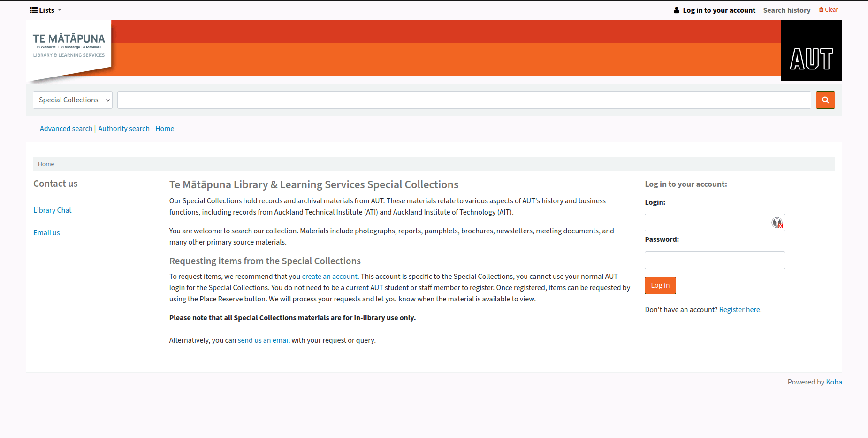Open the Lists dropdown menu
The image size is (868, 438).
click(x=46, y=10)
